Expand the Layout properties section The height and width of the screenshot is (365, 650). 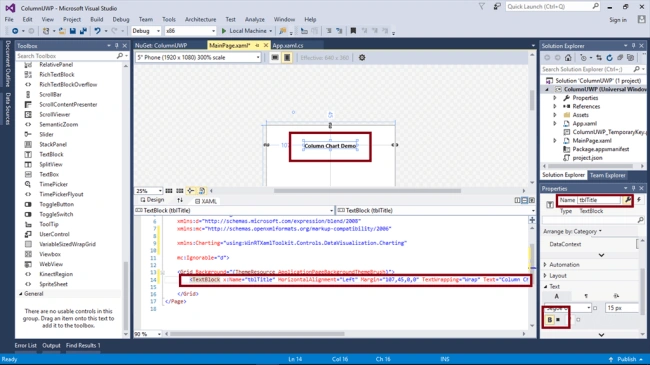[x=545, y=276]
